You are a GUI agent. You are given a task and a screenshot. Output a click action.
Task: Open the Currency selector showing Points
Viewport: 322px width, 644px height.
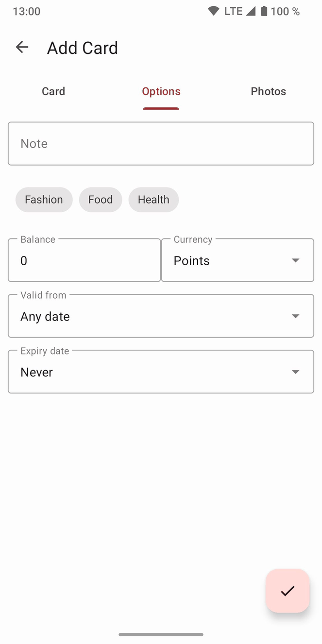237,260
